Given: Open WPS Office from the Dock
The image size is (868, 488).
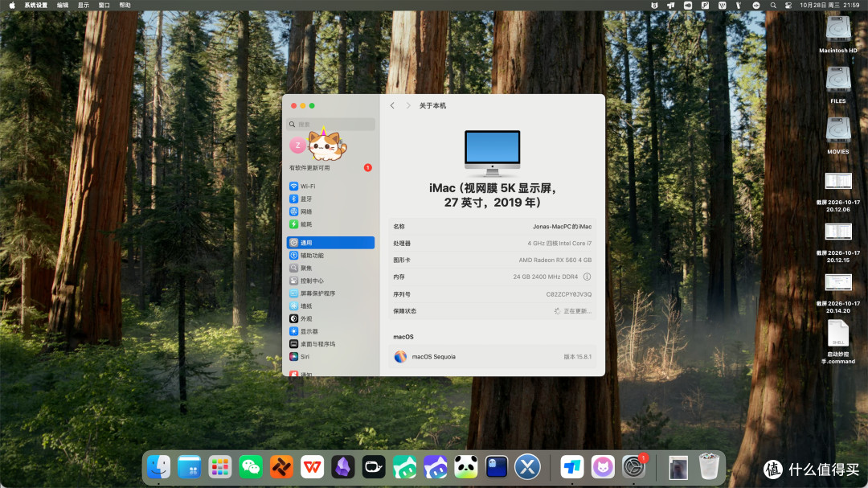Looking at the screenshot, I should click(312, 467).
